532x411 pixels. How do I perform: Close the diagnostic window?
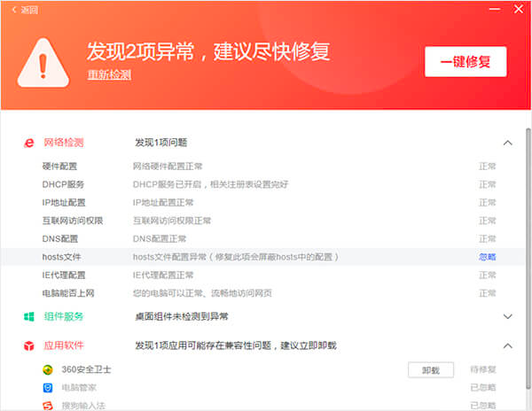coord(519,9)
